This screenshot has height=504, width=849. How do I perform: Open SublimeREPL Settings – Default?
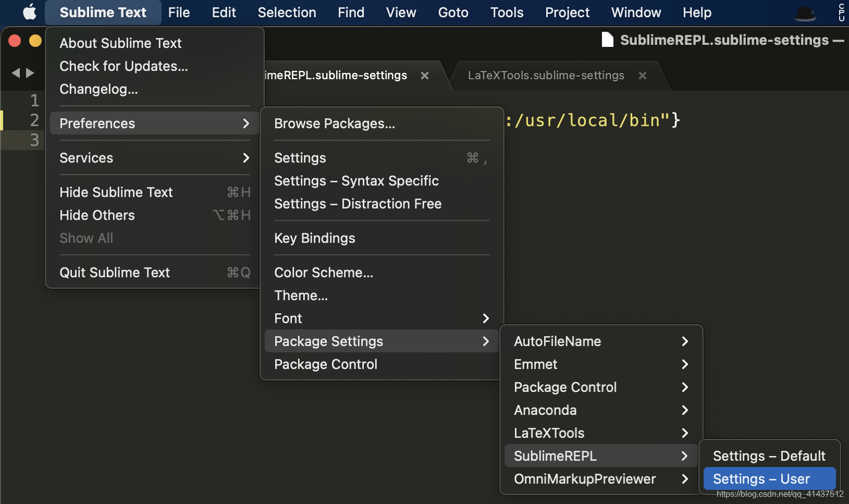[x=769, y=456]
